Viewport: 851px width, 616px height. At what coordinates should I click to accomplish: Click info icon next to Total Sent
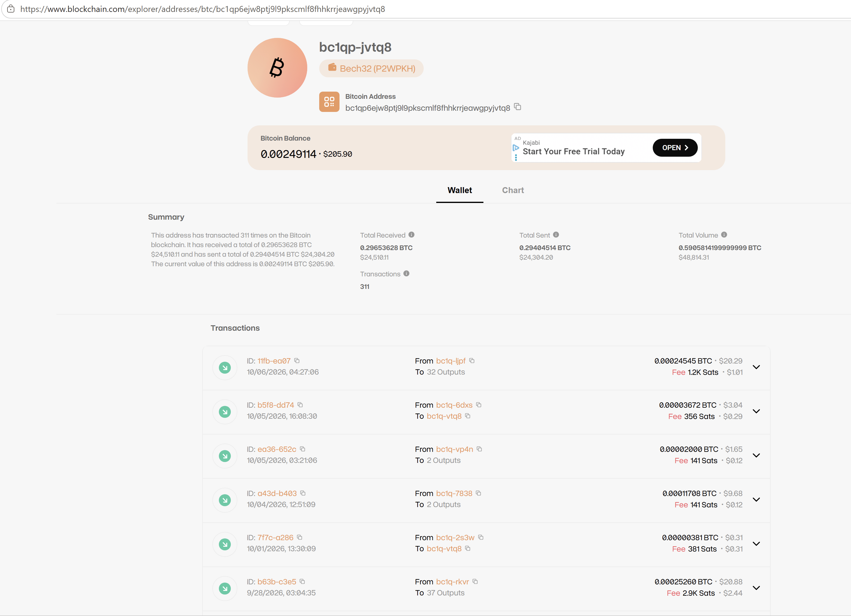[x=556, y=235]
